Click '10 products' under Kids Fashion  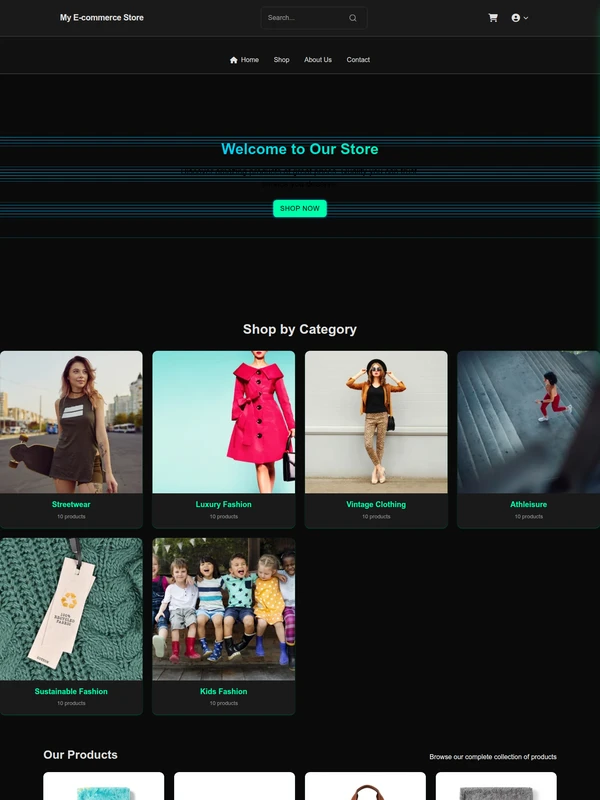click(223, 703)
